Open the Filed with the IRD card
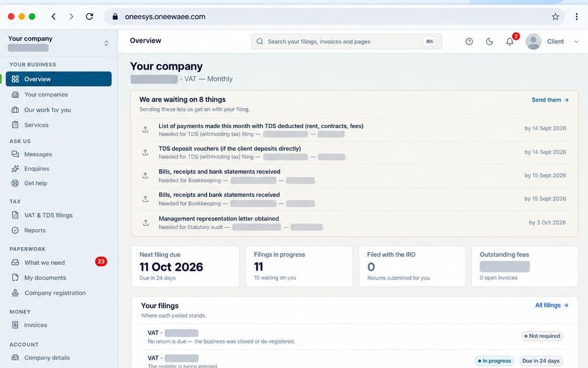The width and height of the screenshot is (588, 368). click(412, 266)
